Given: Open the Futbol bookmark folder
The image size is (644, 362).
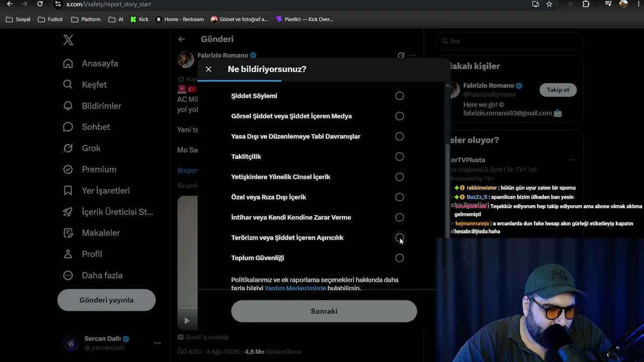Looking at the screenshot, I should point(50,20).
